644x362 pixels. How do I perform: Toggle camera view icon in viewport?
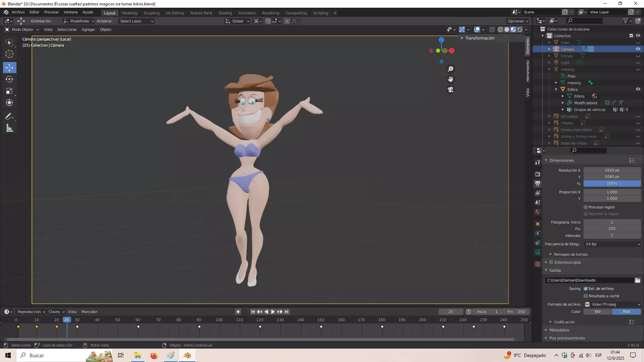tap(450, 90)
